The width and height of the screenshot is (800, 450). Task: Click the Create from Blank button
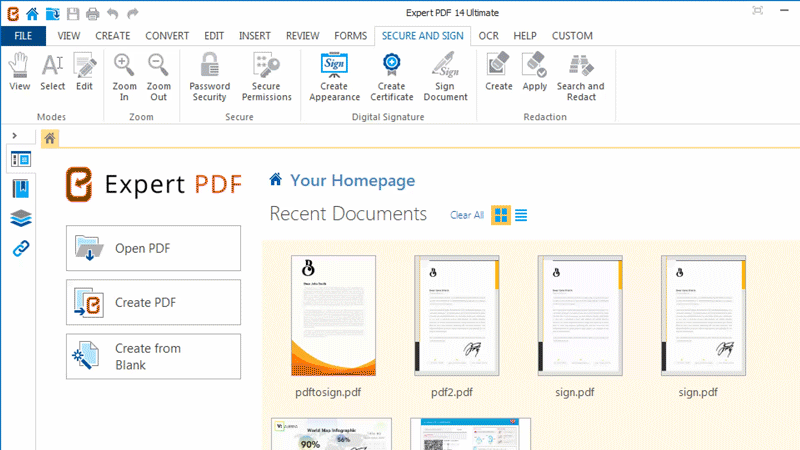click(x=153, y=356)
